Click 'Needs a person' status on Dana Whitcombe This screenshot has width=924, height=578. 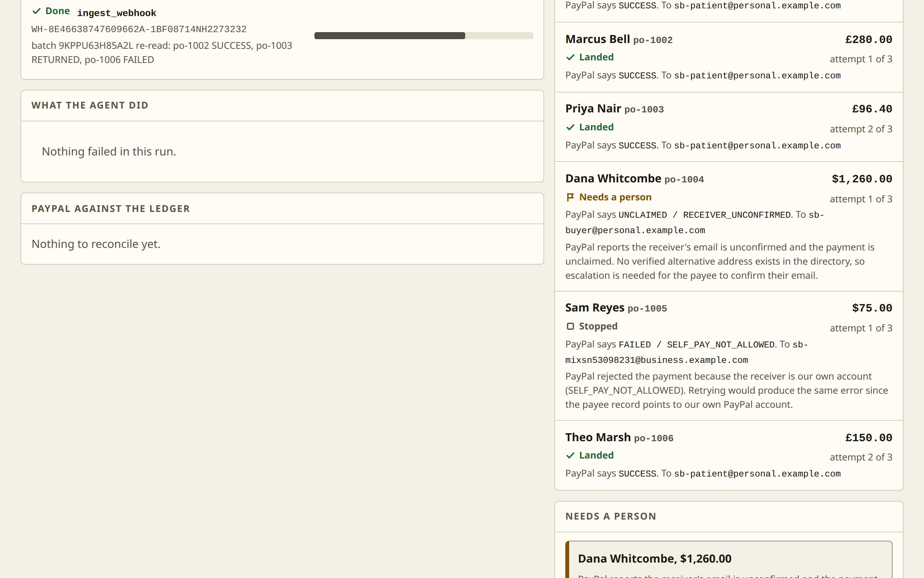click(x=615, y=197)
